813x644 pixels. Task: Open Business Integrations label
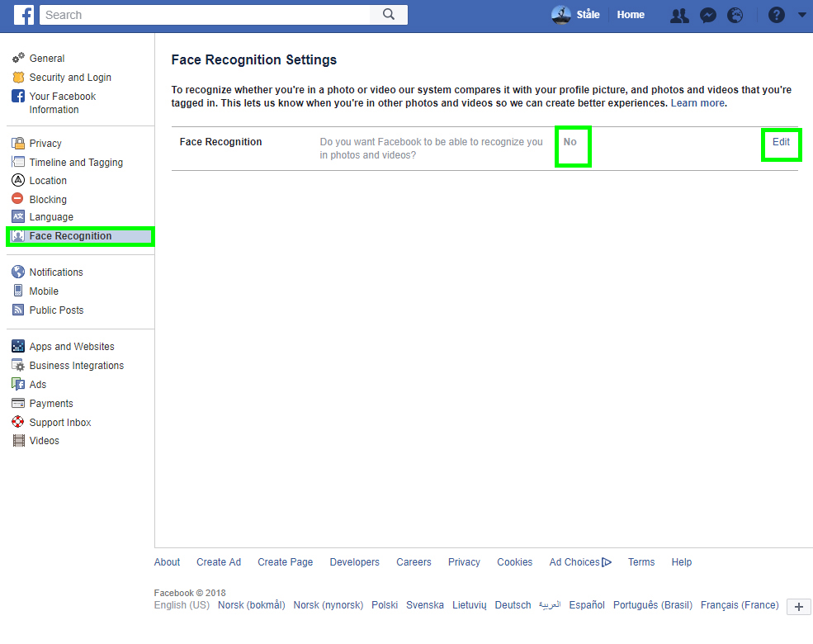pyautogui.click(x=76, y=366)
